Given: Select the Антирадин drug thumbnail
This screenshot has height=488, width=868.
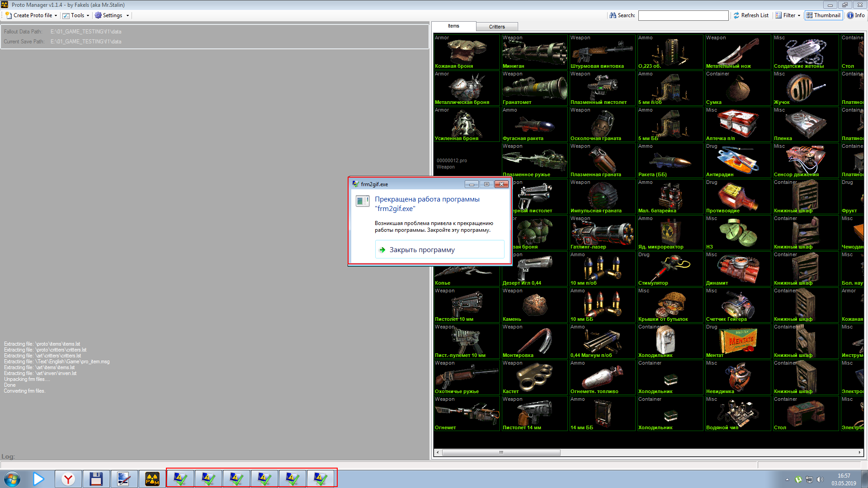Looking at the screenshot, I should pyautogui.click(x=738, y=160).
